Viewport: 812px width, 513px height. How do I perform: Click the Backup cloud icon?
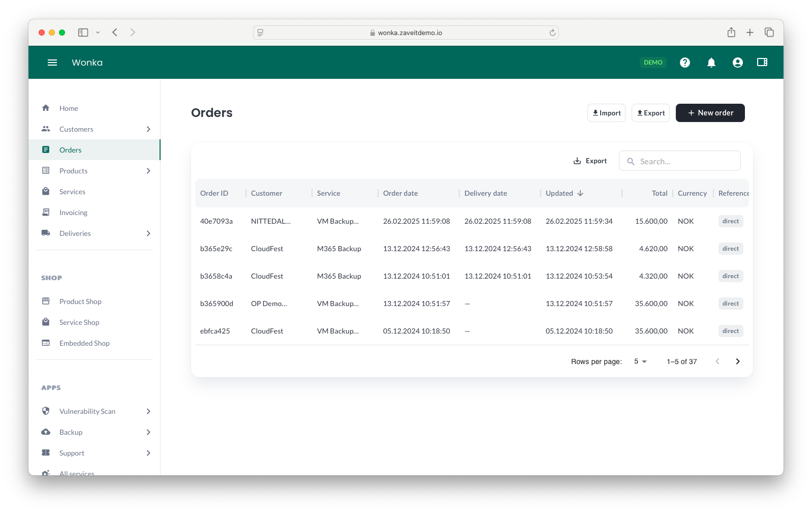[x=46, y=432]
